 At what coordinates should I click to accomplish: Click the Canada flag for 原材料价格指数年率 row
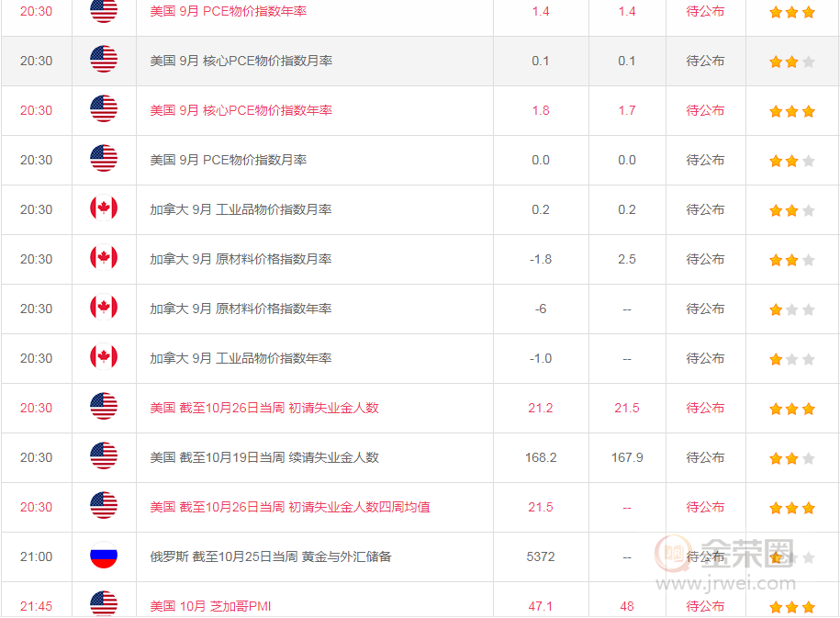(x=104, y=309)
